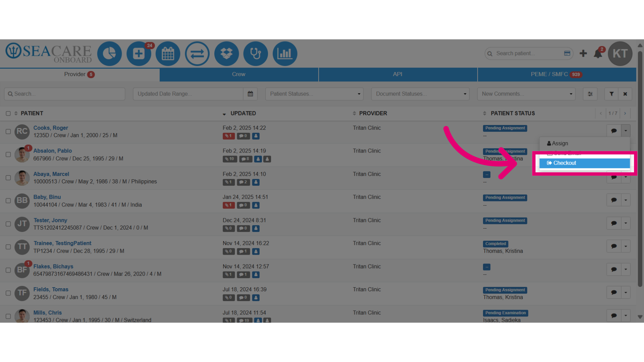
Task: Check the box for Abaya, Marcel
Action: pyautogui.click(x=8, y=178)
